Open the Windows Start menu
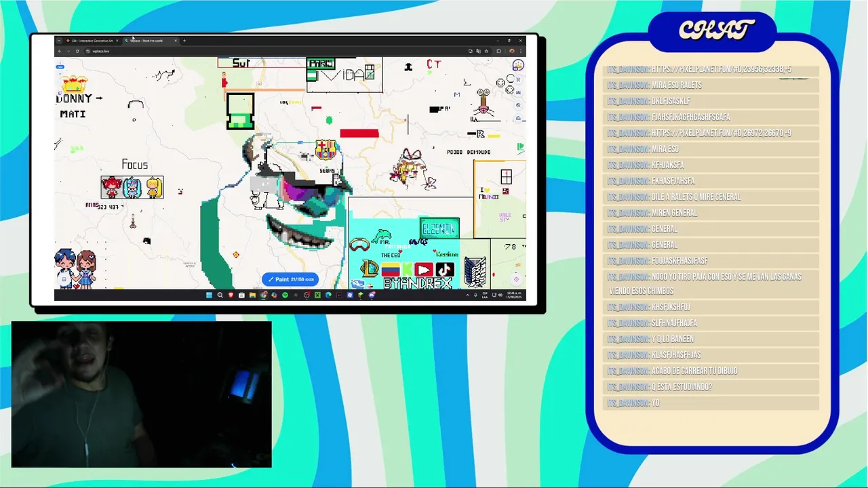Screen dimensions: 868x488 pos(209,295)
